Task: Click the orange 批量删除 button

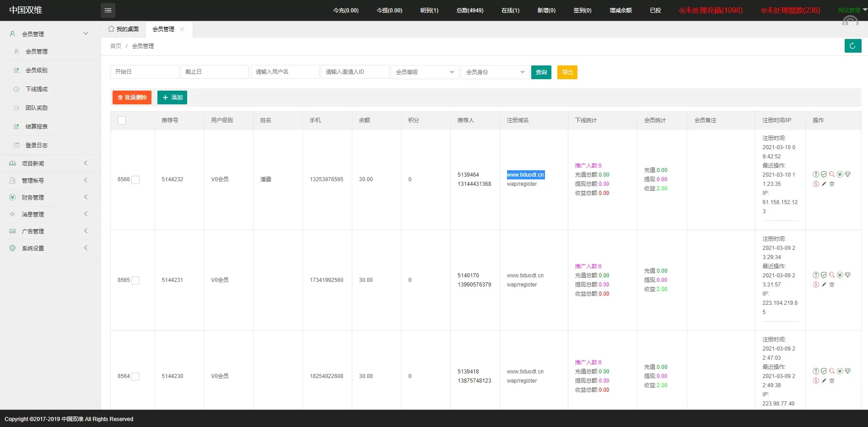Action: click(x=132, y=97)
